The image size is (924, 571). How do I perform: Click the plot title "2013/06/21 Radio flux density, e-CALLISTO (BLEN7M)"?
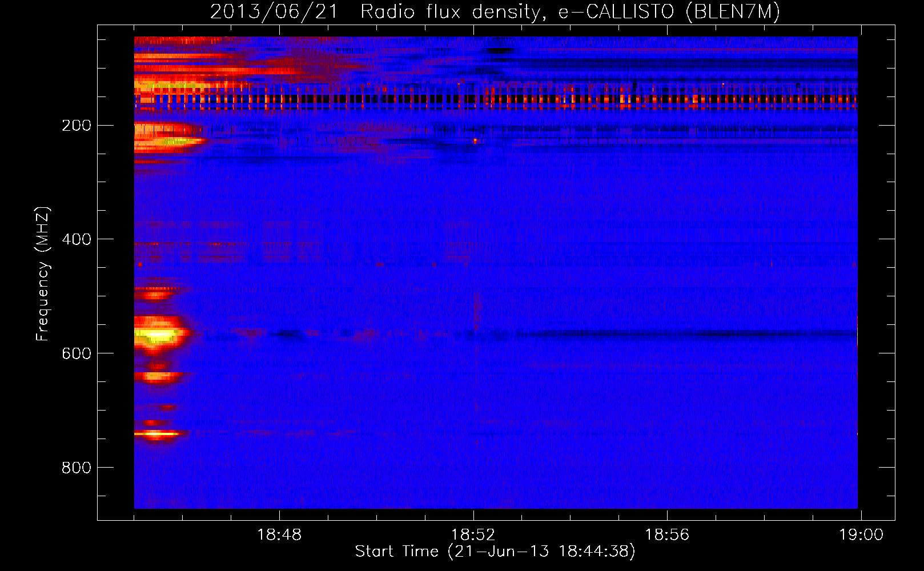click(x=495, y=11)
